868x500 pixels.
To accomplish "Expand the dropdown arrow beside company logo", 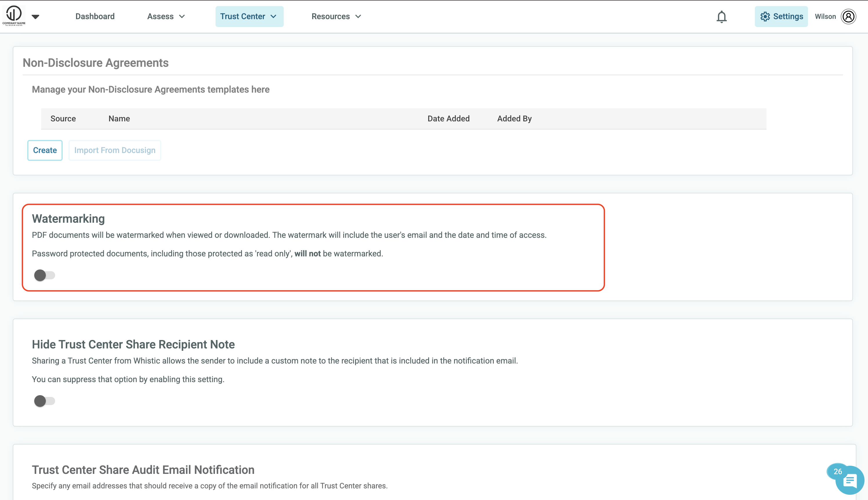I will [35, 17].
